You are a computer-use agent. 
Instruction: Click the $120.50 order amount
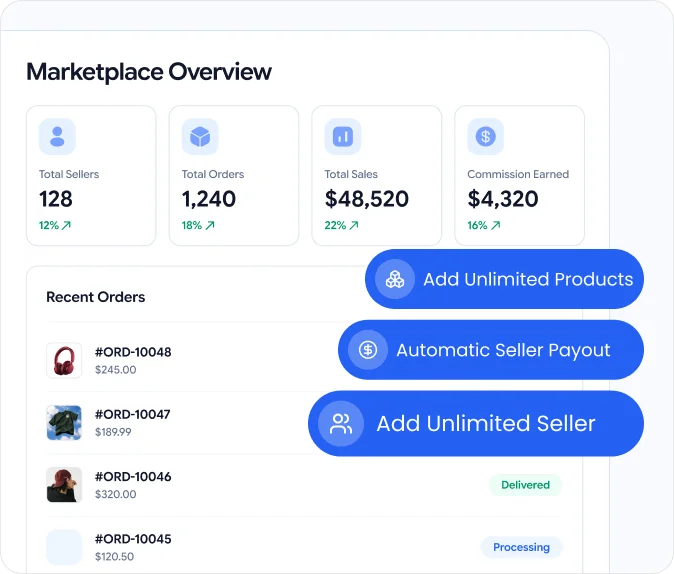(114, 557)
